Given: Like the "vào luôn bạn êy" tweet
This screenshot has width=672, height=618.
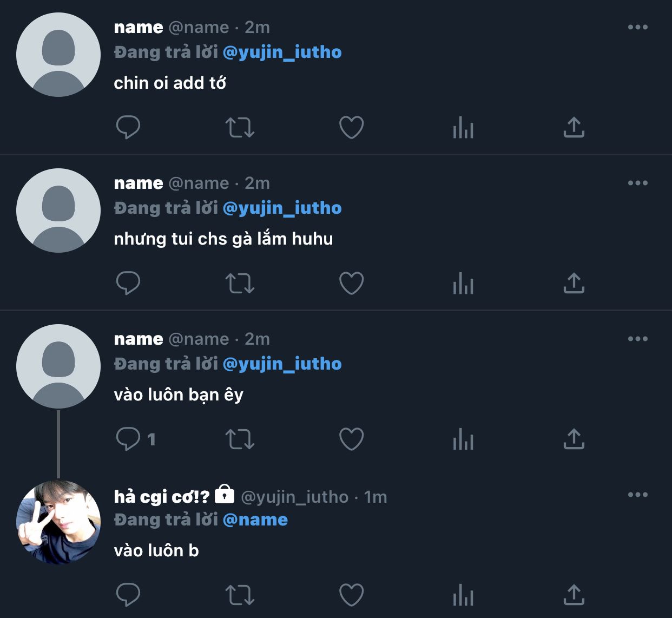Looking at the screenshot, I should [x=351, y=439].
